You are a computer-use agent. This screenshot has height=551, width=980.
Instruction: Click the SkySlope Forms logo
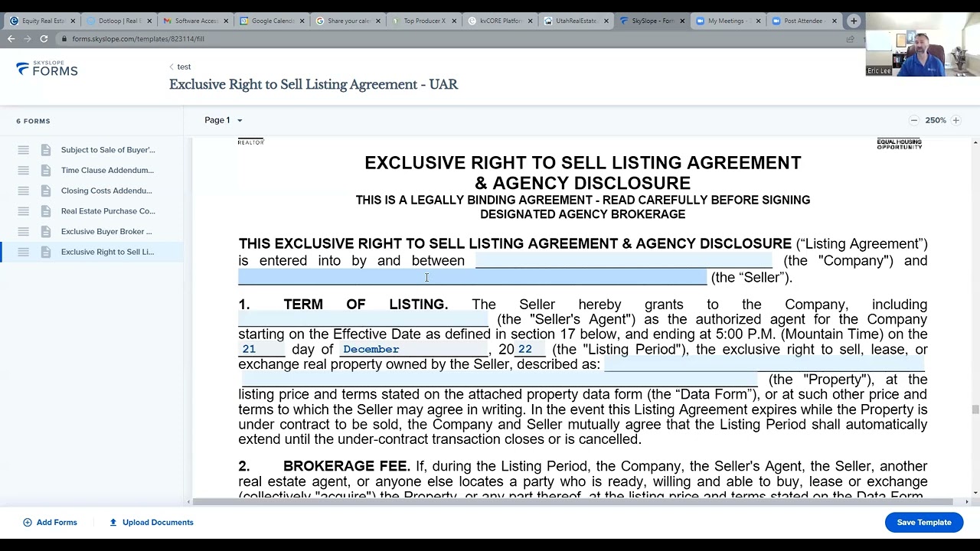[x=47, y=69]
